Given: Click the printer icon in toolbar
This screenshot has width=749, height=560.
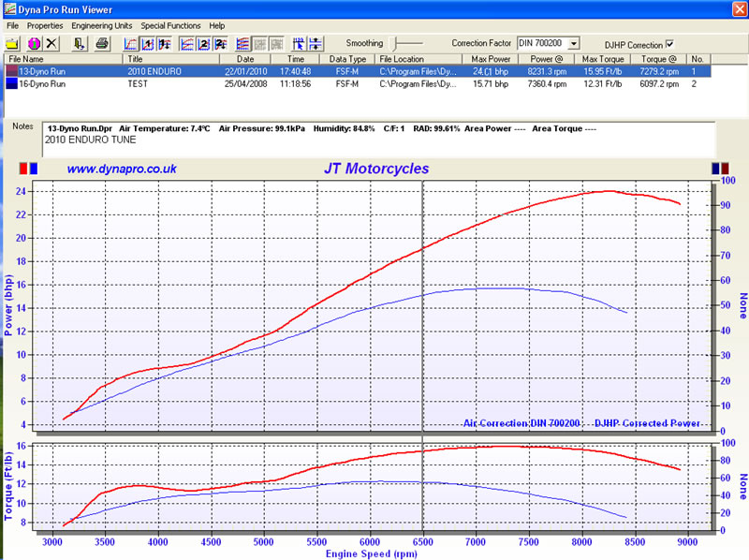Looking at the screenshot, I should pos(102,44).
